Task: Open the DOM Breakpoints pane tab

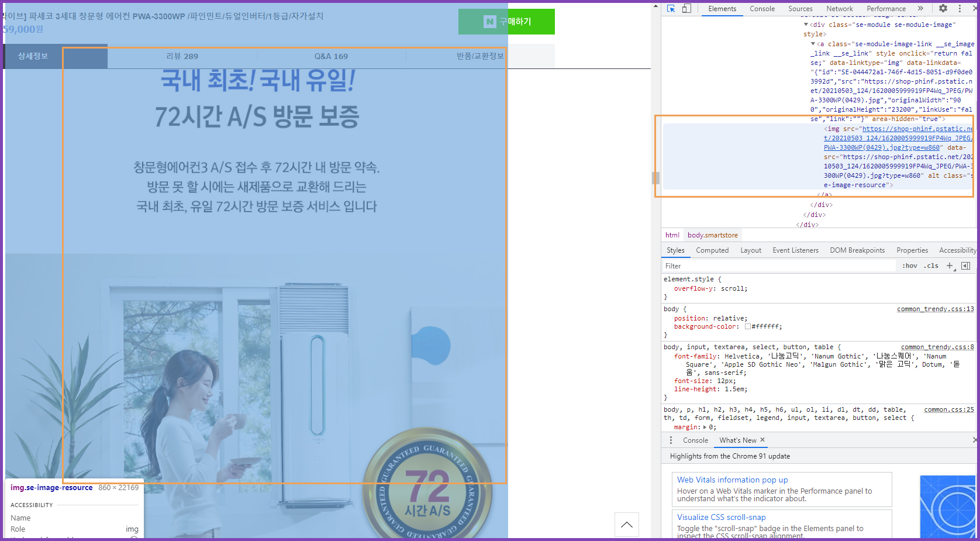Action: click(x=857, y=250)
